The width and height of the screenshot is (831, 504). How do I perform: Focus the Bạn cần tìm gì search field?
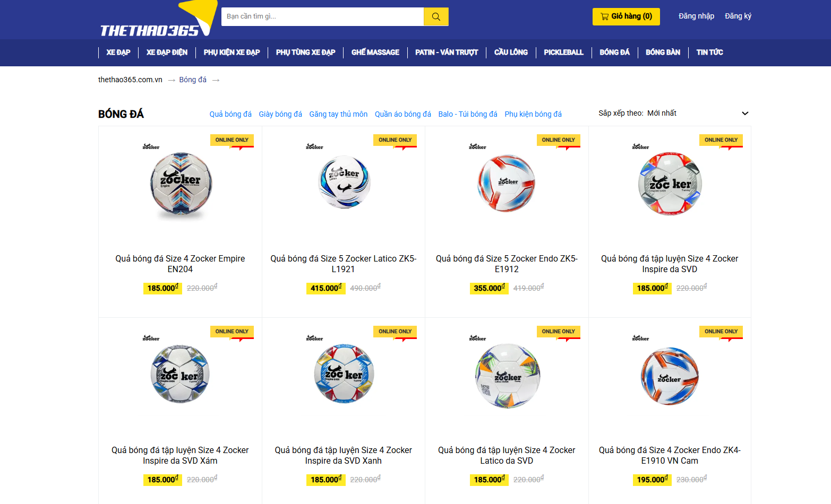coord(322,16)
